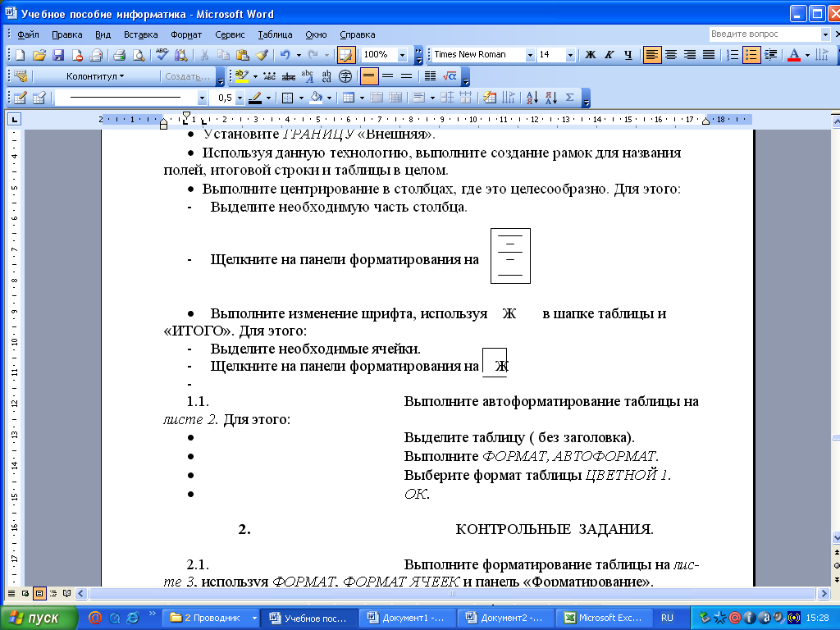Open the Таблица menu

click(x=276, y=34)
